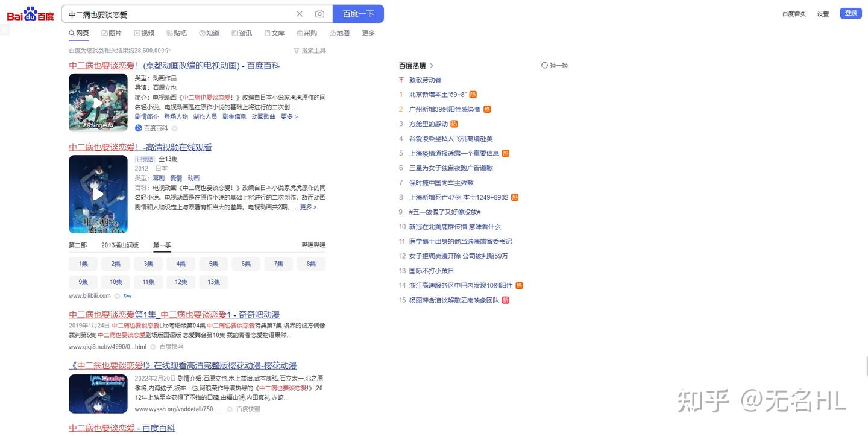The image size is (868, 436).
Task: Switch to the 视频 tab
Action: pyautogui.click(x=144, y=33)
